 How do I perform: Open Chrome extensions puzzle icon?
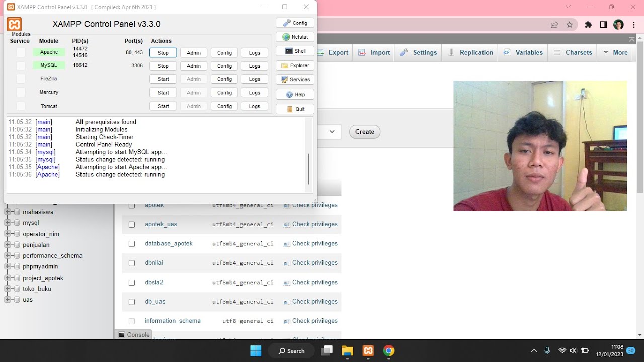pos(588,25)
